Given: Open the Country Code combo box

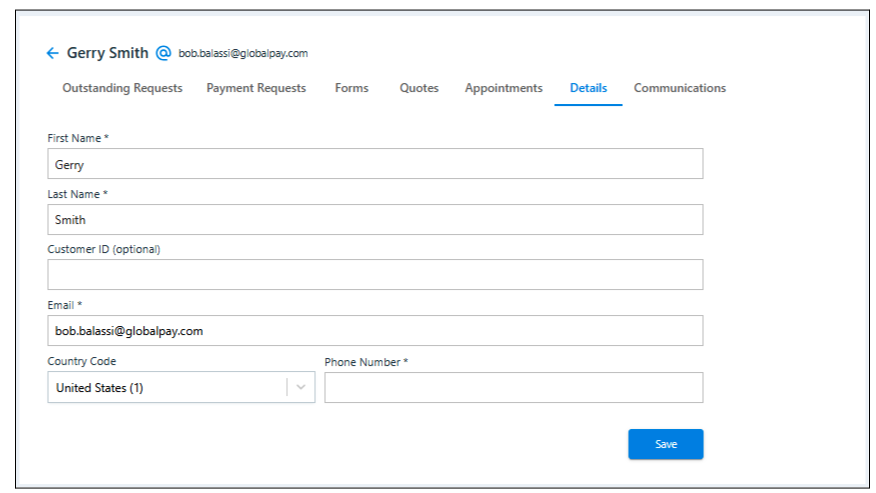Looking at the screenshot, I should click(167, 388).
